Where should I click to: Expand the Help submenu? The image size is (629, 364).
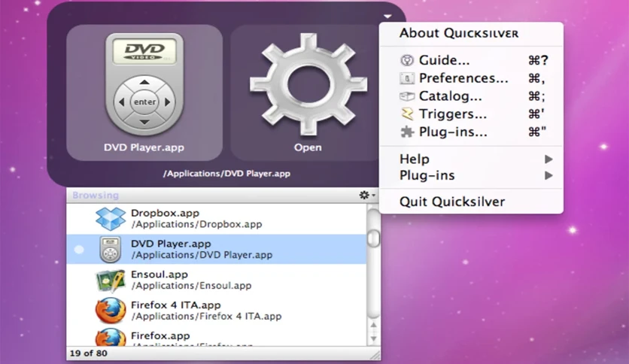coord(471,159)
